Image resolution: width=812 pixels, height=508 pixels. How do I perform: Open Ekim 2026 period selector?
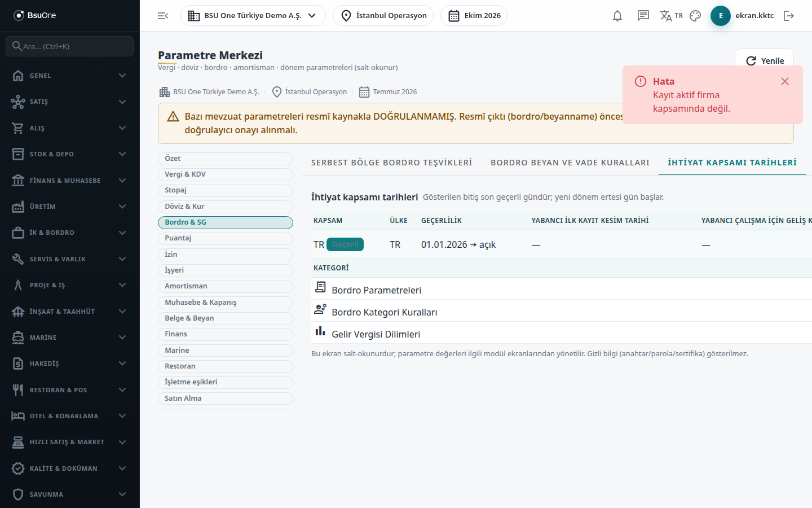[474, 16]
